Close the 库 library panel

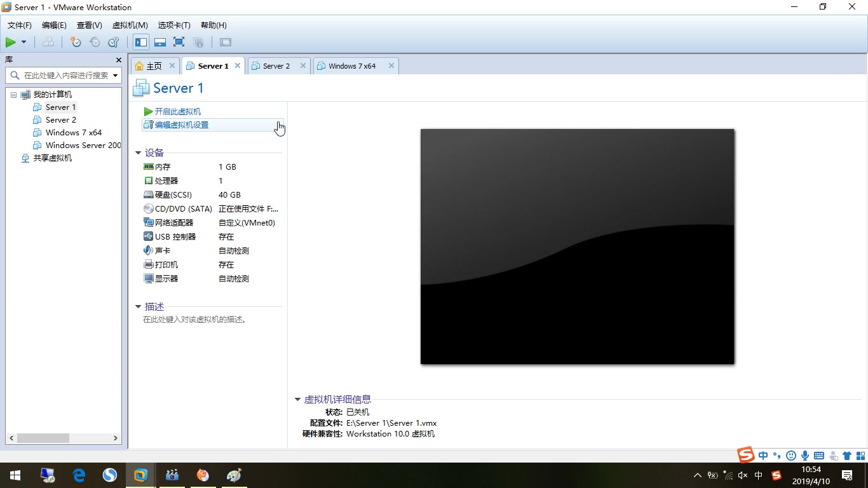coord(119,60)
